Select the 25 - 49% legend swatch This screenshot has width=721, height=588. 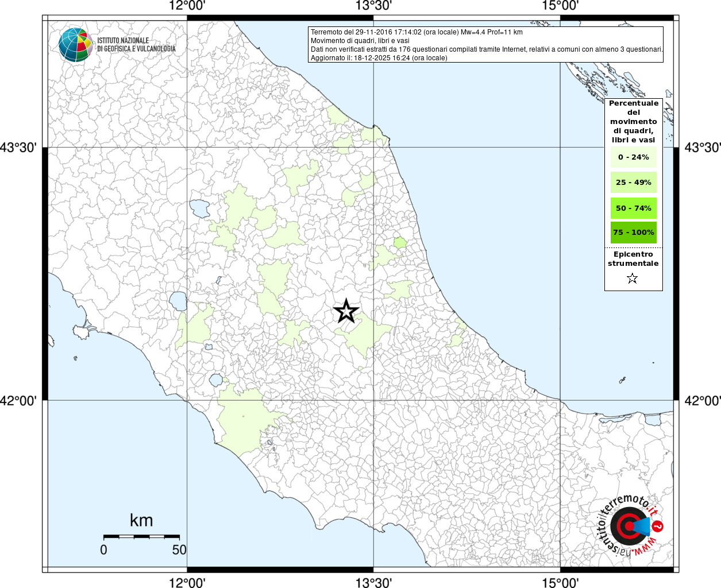pyautogui.click(x=634, y=182)
